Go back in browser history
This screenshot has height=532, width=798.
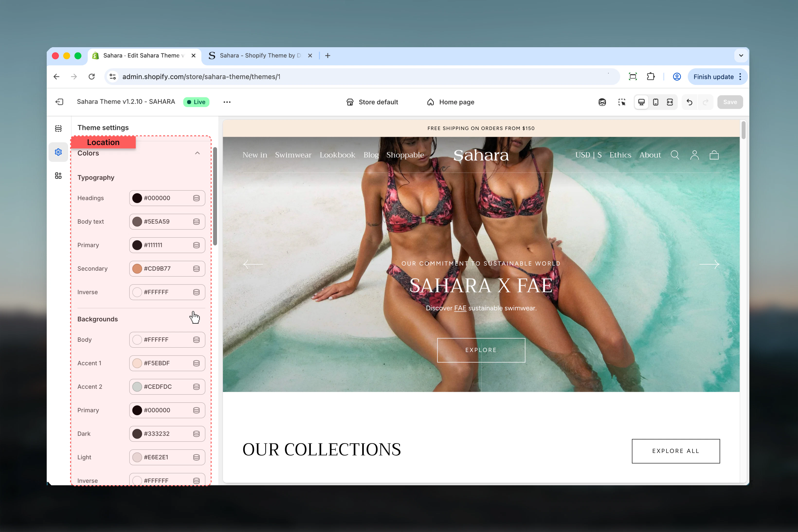click(57, 77)
